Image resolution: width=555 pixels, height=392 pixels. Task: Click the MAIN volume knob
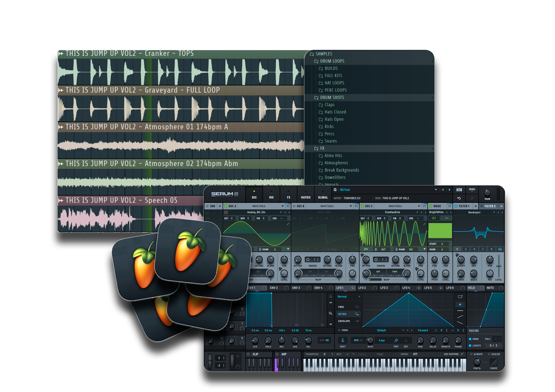pos(487,193)
